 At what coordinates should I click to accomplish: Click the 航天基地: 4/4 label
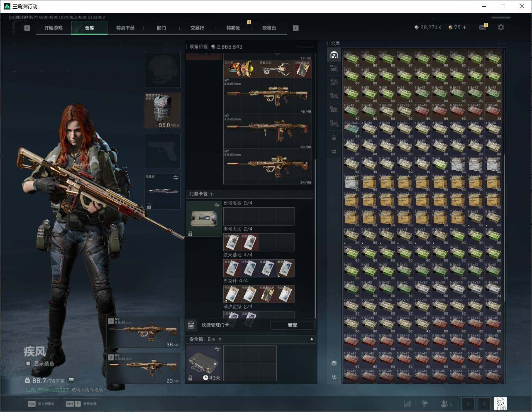coord(238,255)
